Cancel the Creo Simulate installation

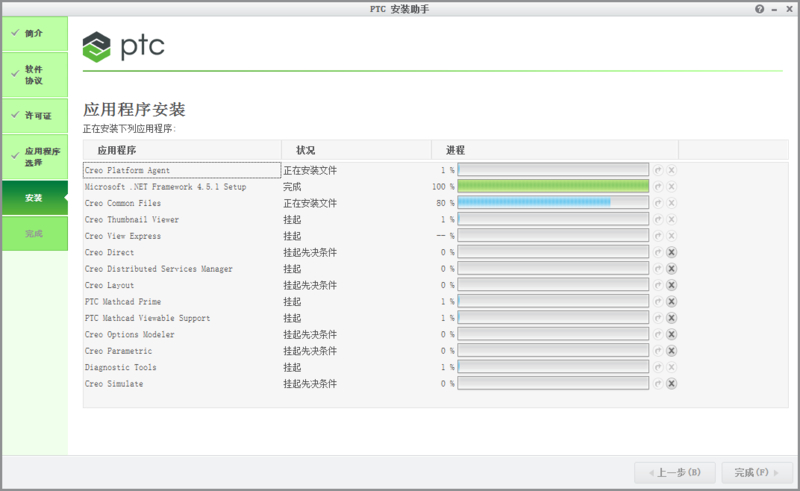[x=672, y=383]
